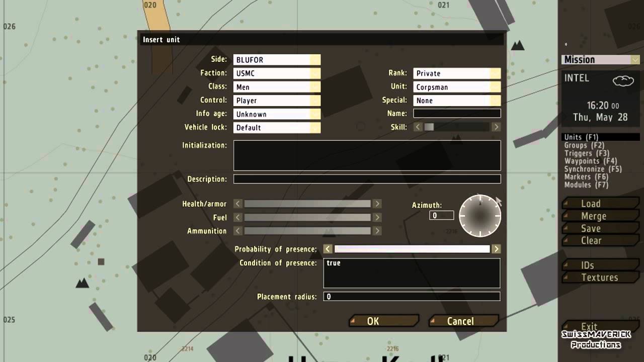The width and height of the screenshot is (644, 362).
Task: Open the Faction dropdown showing USMC
Action: coord(277,73)
